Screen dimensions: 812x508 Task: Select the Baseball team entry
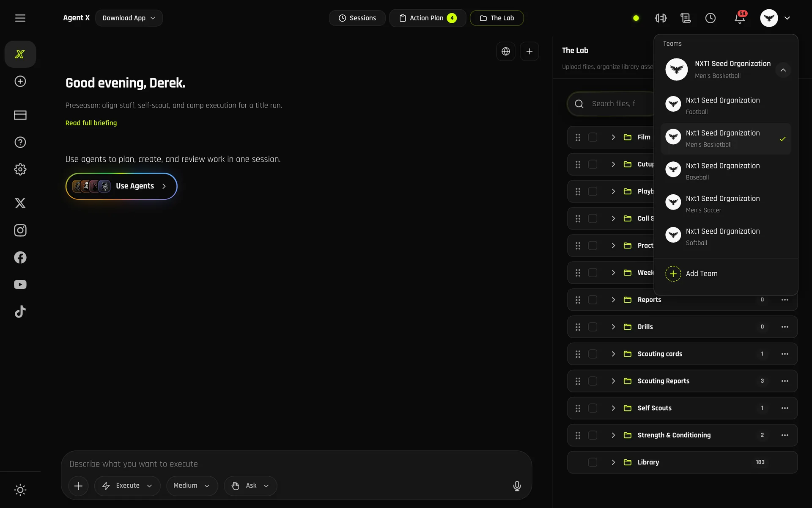pos(726,171)
